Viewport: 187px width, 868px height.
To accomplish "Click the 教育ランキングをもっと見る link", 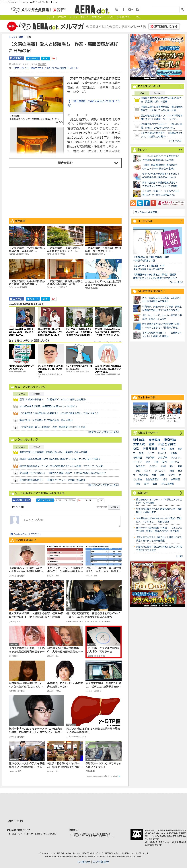I will pos(103,432).
